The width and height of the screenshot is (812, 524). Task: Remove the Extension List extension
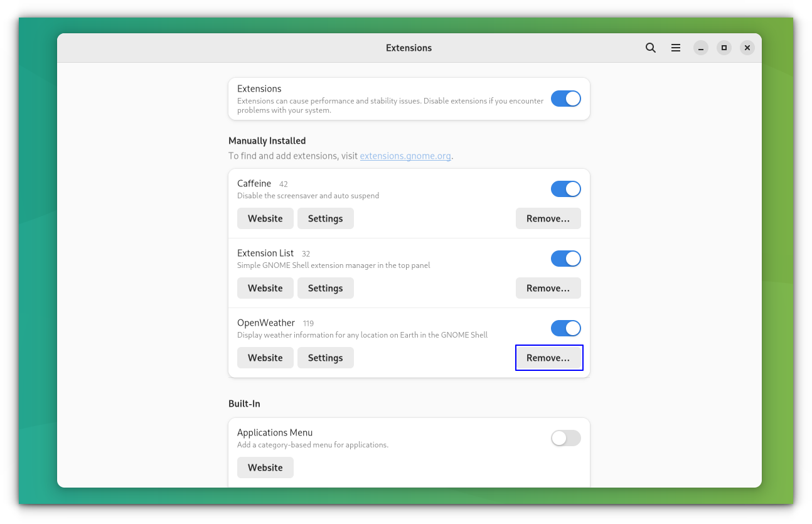click(x=548, y=288)
